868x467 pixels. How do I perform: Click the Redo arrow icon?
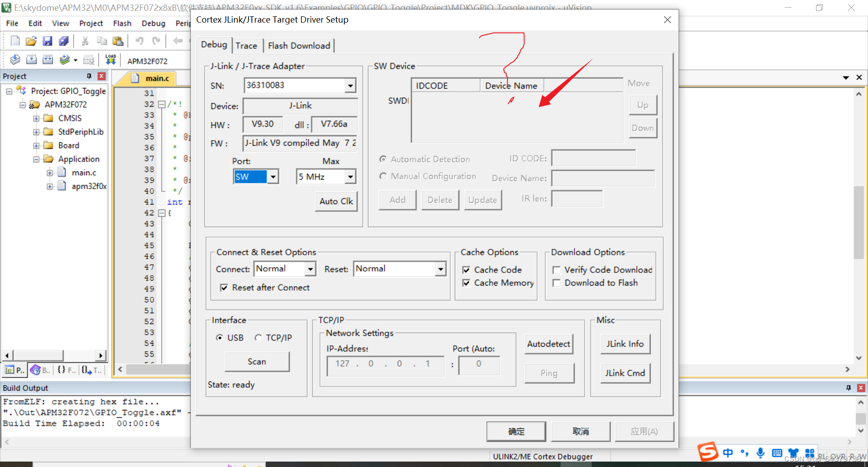[156, 41]
